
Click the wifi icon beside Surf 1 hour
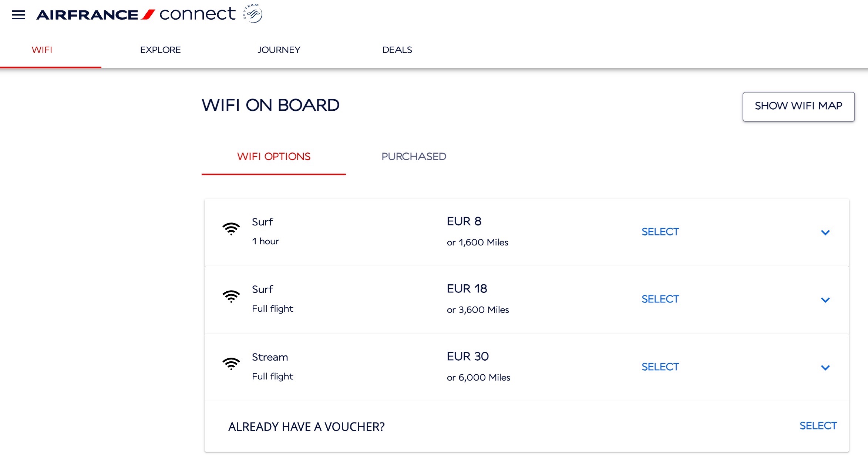(x=231, y=229)
